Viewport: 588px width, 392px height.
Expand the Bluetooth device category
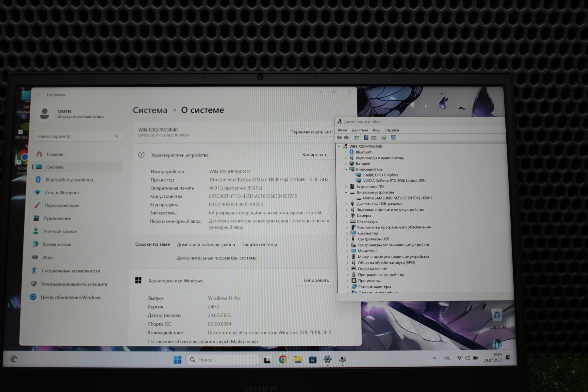[x=346, y=152]
